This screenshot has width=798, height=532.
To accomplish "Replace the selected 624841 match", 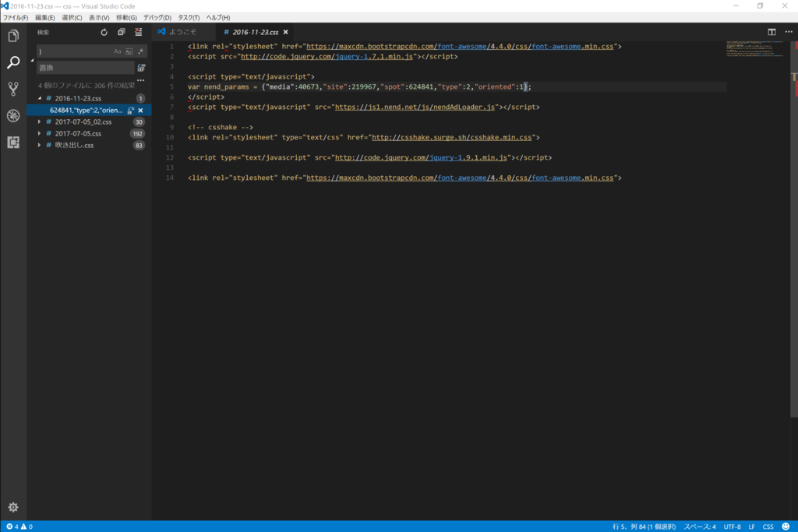I will point(131,111).
